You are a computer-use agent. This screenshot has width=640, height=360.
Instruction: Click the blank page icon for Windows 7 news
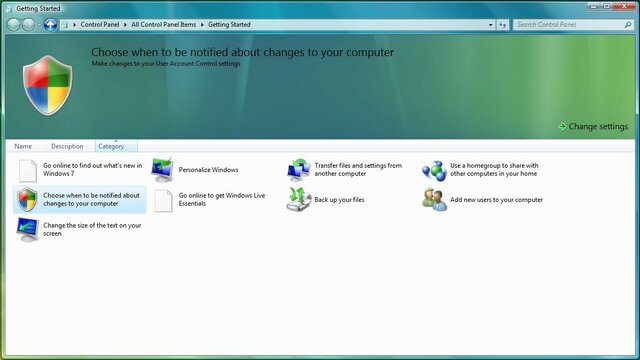point(28,170)
